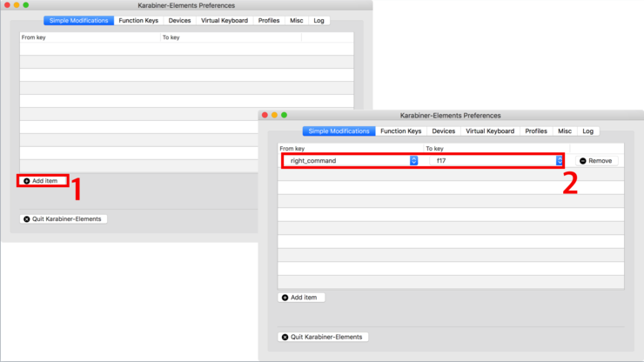
Task: Open Virtual Keyboard tab in the back window
Action: (225, 21)
